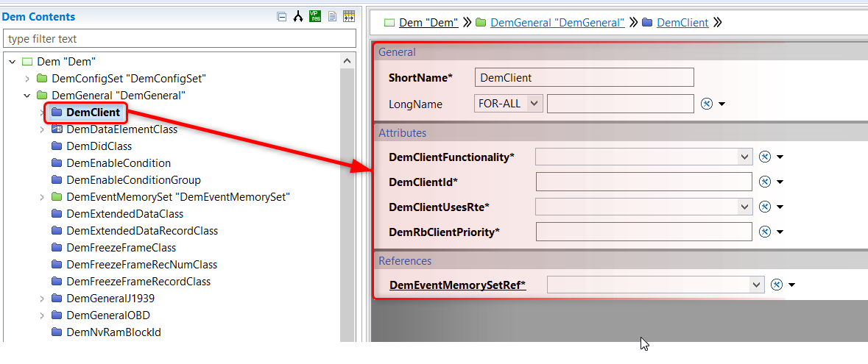Click the wrench icon beside DemClientFunctionality
The height and width of the screenshot is (364, 868).
[764, 157]
